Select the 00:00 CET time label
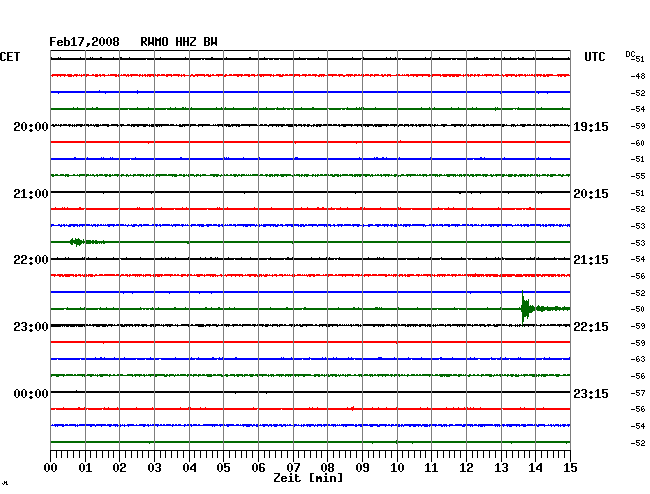Image resolution: width=650 pixels, height=494 pixels. pos(31,393)
